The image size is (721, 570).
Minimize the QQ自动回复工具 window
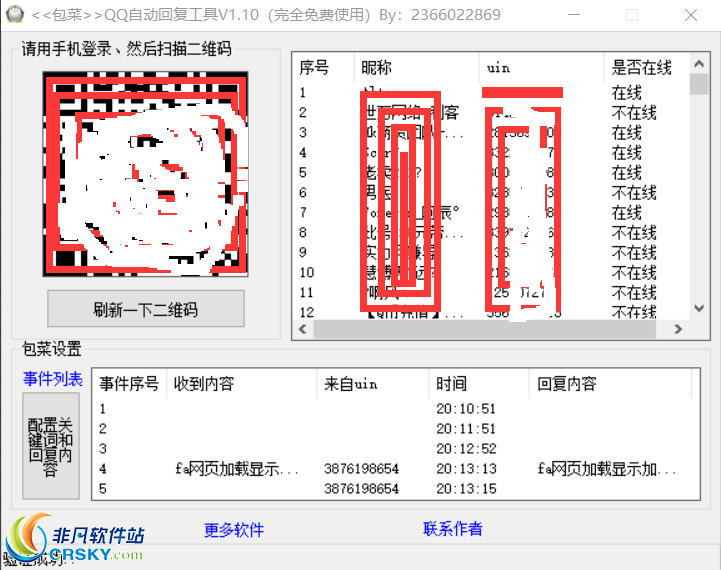point(573,15)
